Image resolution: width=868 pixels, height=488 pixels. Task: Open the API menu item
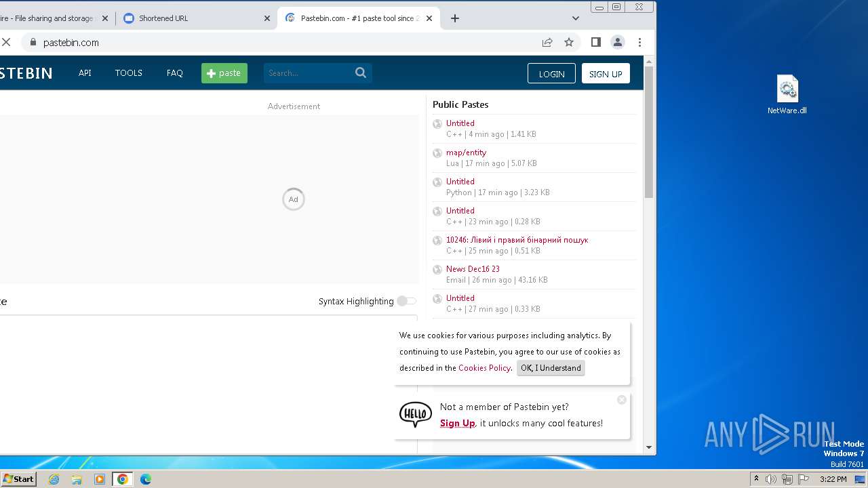85,73
